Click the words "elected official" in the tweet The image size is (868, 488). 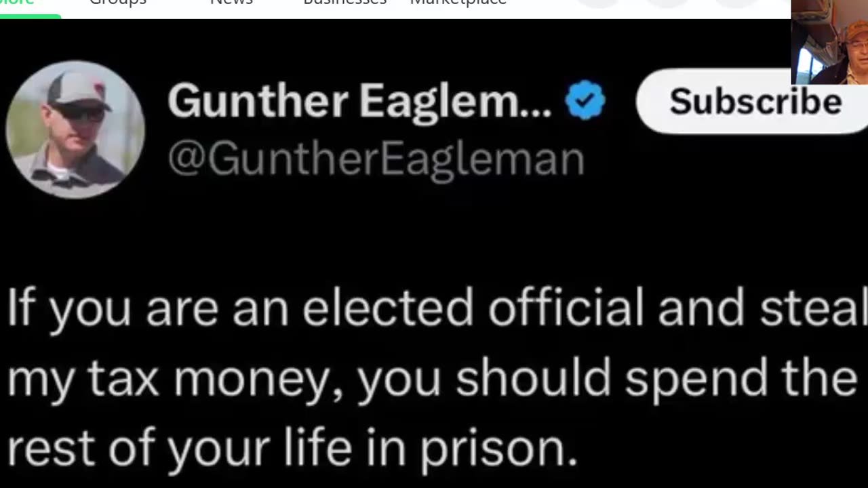(x=473, y=308)
